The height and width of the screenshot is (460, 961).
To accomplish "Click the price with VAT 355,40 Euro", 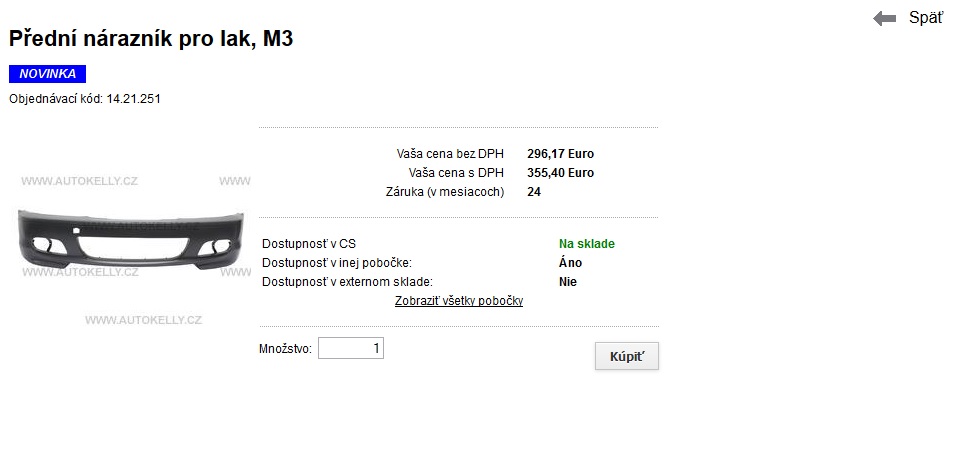I will [x=560, y=173].
